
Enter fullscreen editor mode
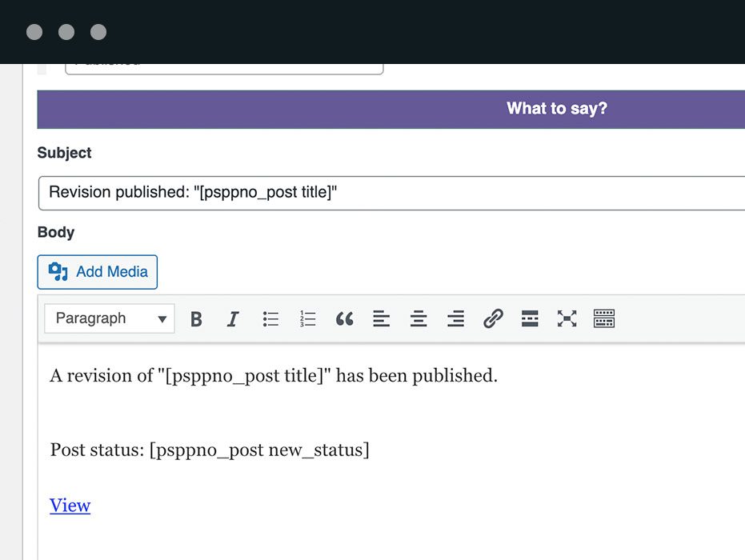(x=567, y=319)
